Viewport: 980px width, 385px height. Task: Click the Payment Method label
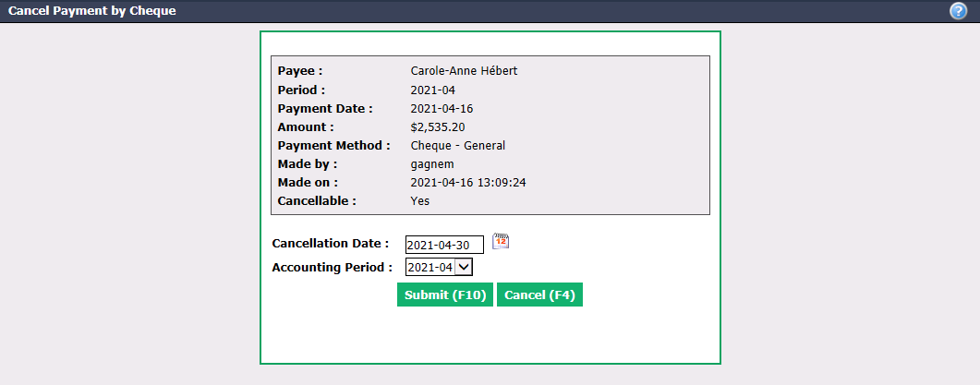[x=333, y=146]
